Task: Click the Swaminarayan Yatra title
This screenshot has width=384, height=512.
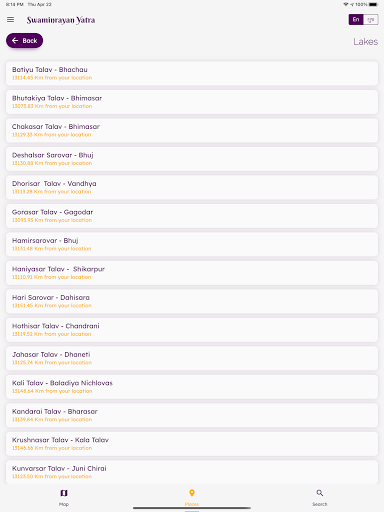Action: tap(61, 20)
